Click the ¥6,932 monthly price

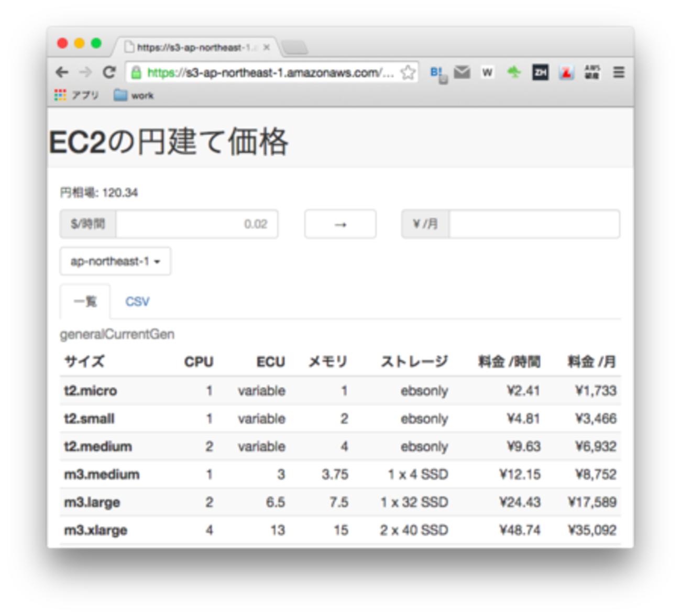coord(596,446)
